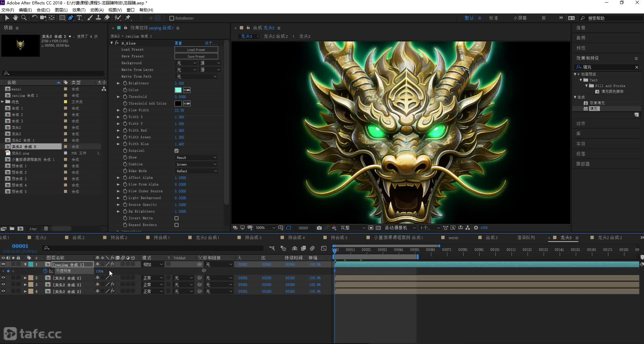644x344 pixels.
Task: Click the motion blur icon in timeline
Action: (x=313, y=249)
